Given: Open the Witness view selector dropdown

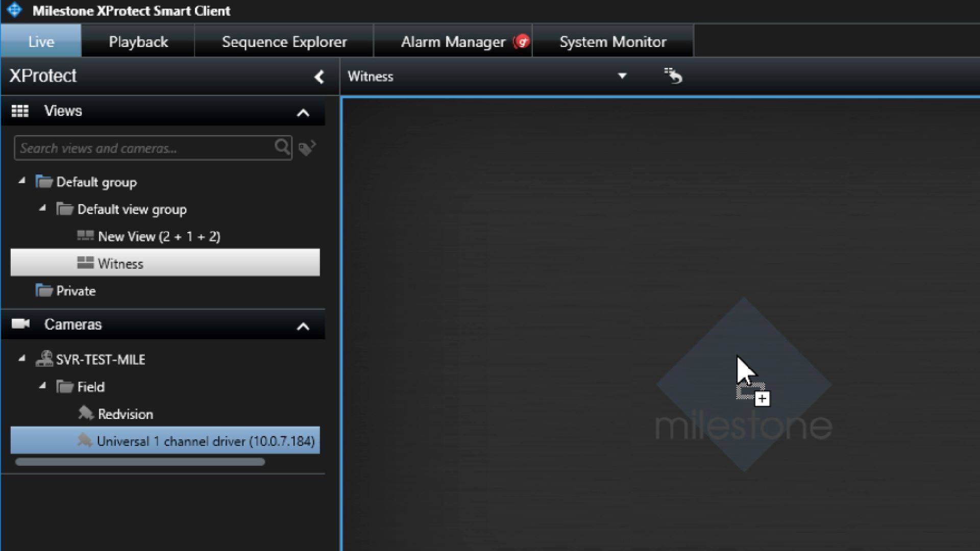Looking at the screenshot, I should [622, 76].
